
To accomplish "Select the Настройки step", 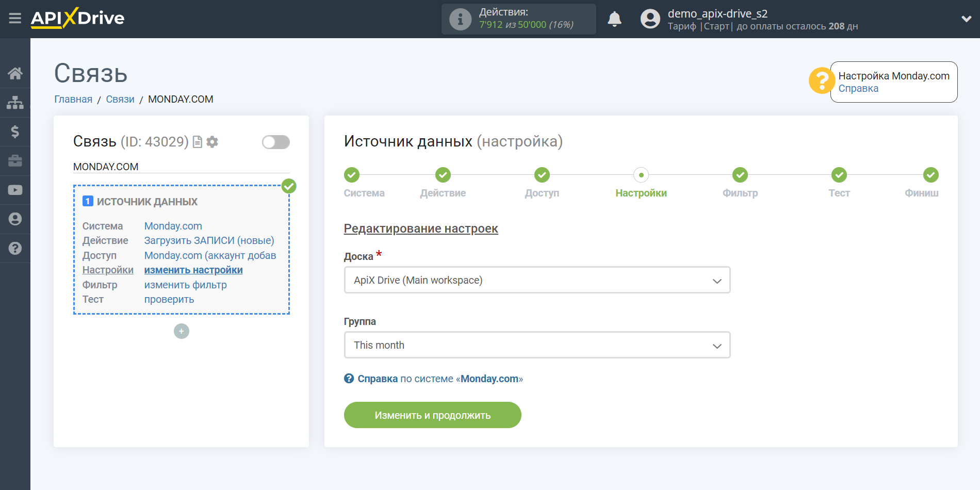I will pyautogui.click(x=641, y=175).
